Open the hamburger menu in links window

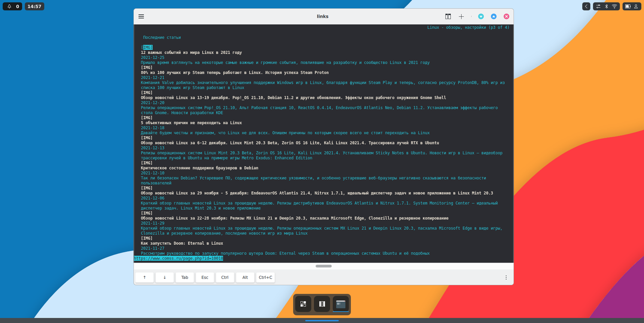pos(141,16)
